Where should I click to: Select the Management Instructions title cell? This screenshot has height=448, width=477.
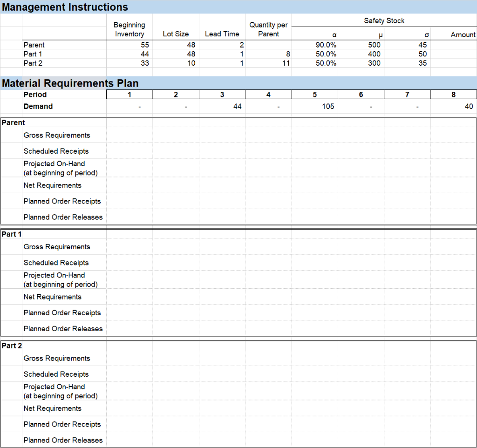coord(65,7)
